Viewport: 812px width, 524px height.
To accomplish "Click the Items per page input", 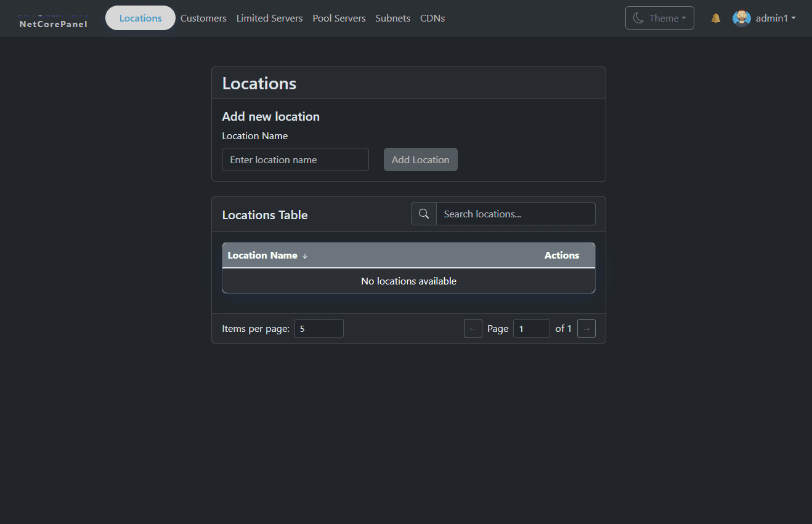I will pyautogui.click(x=319, y=328).
